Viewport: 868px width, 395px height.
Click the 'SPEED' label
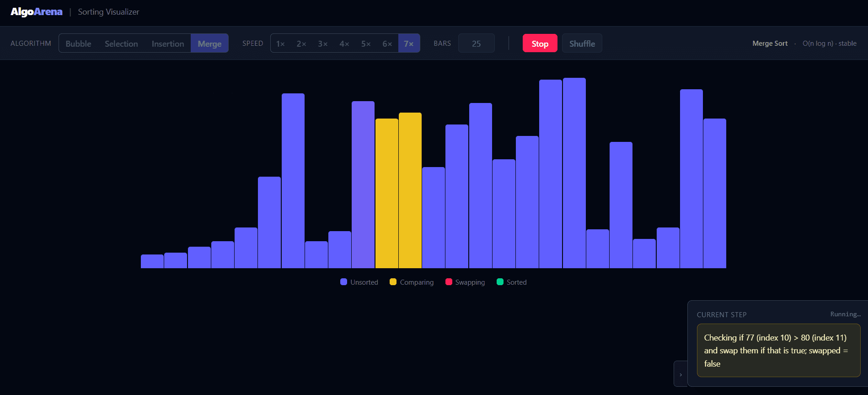253,43
